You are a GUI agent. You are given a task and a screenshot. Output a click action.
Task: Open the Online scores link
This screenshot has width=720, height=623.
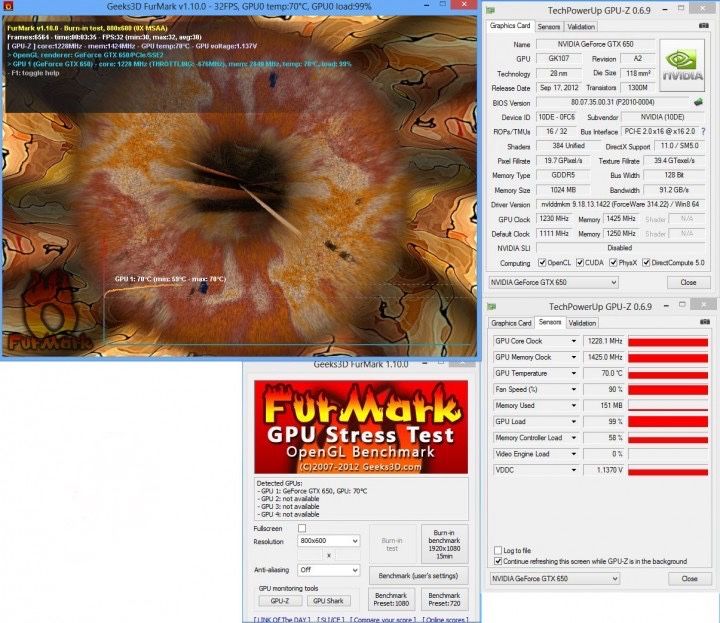[x=445, y=619]
